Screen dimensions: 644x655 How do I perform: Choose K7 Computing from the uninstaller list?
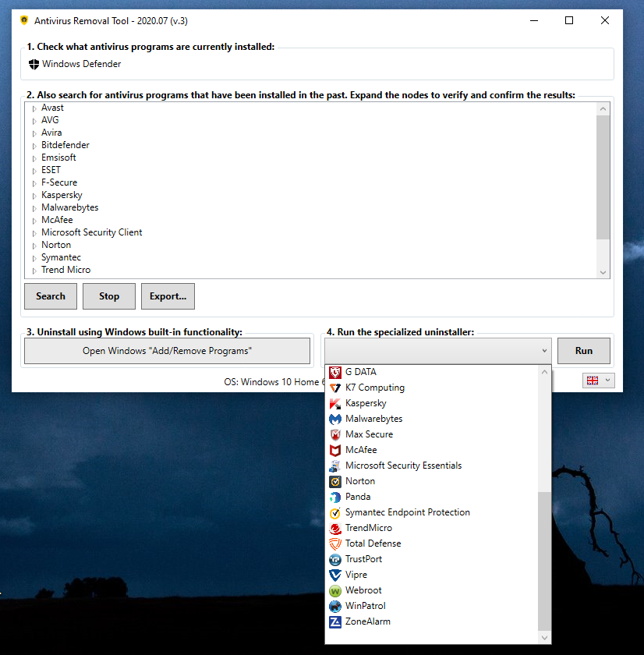click(433, 388)
